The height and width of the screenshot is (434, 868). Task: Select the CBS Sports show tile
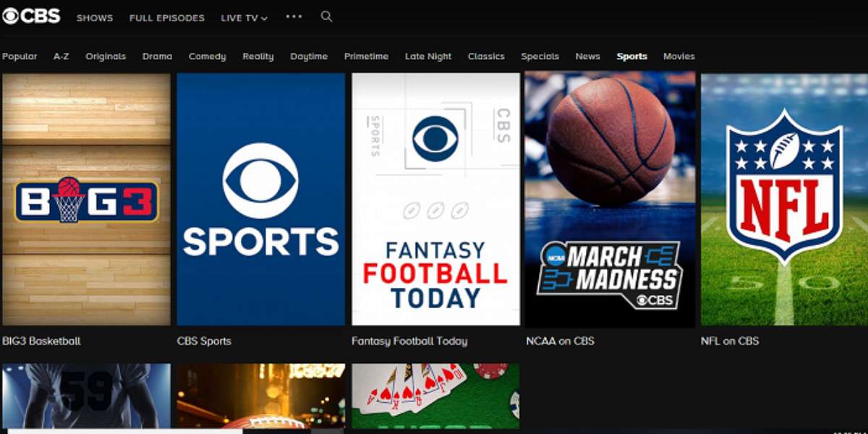pos(260,199)
